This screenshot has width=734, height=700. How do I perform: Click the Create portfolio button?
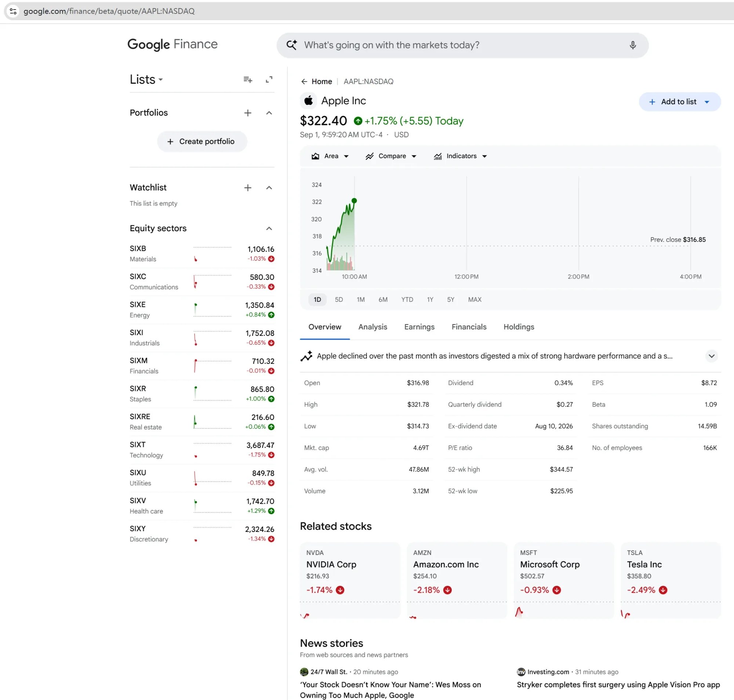(202, 141)
